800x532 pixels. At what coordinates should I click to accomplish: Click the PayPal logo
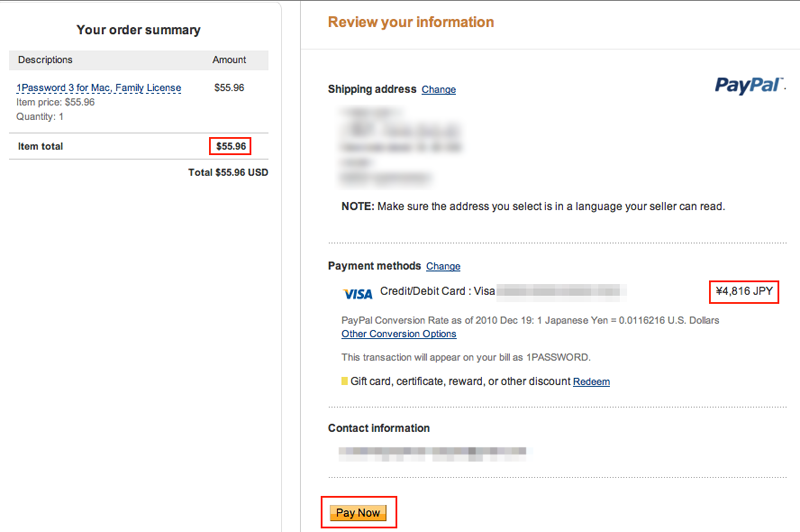click(x=749, y=85)
